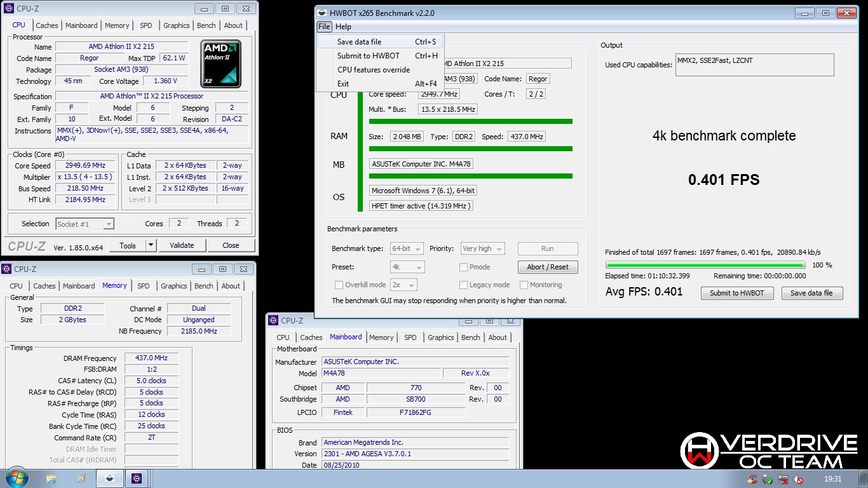Click the greyed Run button
Image resolution: width=868 pixels, height=488 pixels.
[x=548, y=248]
